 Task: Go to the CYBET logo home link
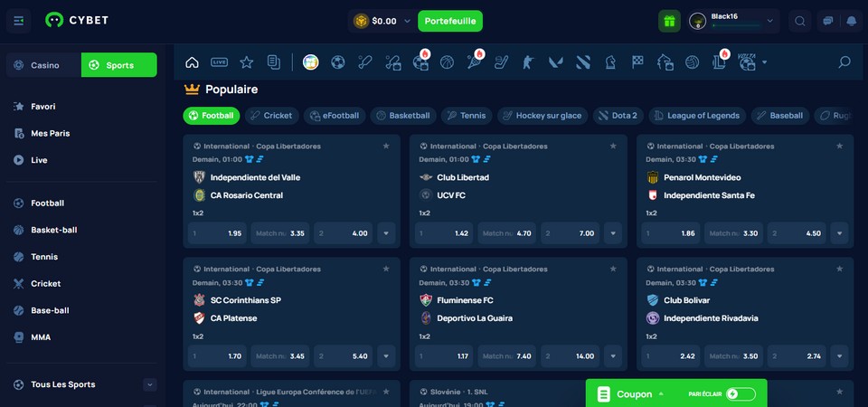[76, 21]
